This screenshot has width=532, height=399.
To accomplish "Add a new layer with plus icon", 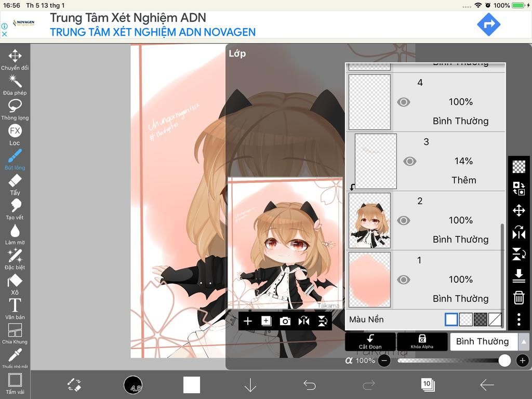I will click(248, 321).
